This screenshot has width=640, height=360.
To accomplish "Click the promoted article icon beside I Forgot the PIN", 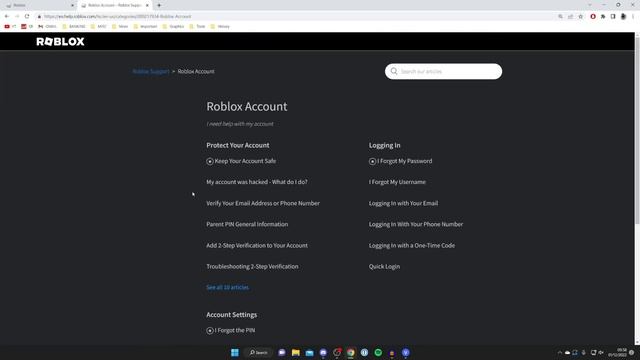I will (210, 331).
